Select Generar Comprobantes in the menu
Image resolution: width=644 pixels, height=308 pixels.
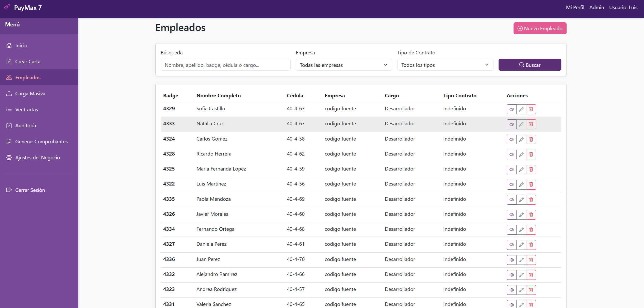(41, 142)
